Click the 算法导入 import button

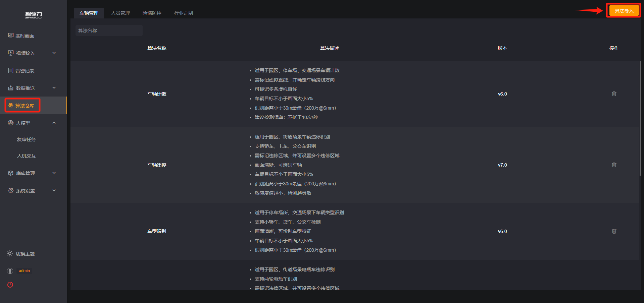point(624,11)
